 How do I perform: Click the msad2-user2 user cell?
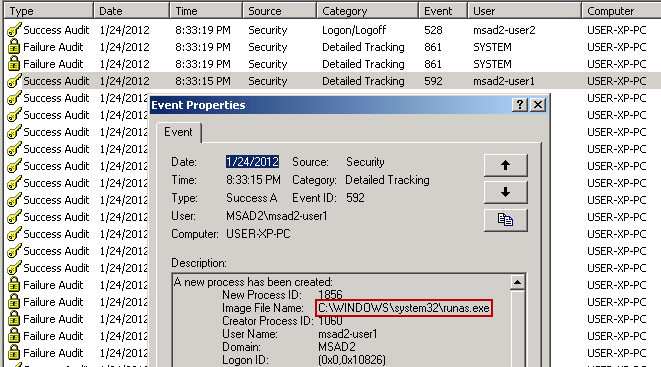pyautogui.click(x=504, y=30)
